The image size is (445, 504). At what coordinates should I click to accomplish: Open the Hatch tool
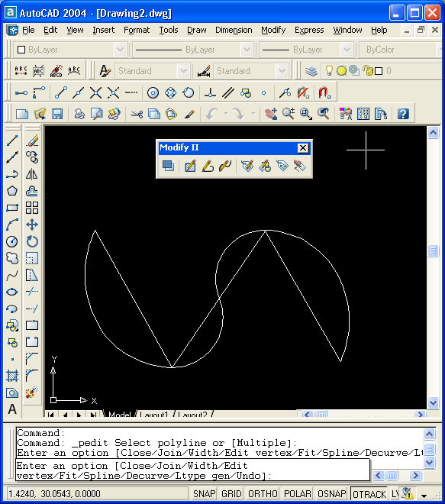(x=12, y=376)
